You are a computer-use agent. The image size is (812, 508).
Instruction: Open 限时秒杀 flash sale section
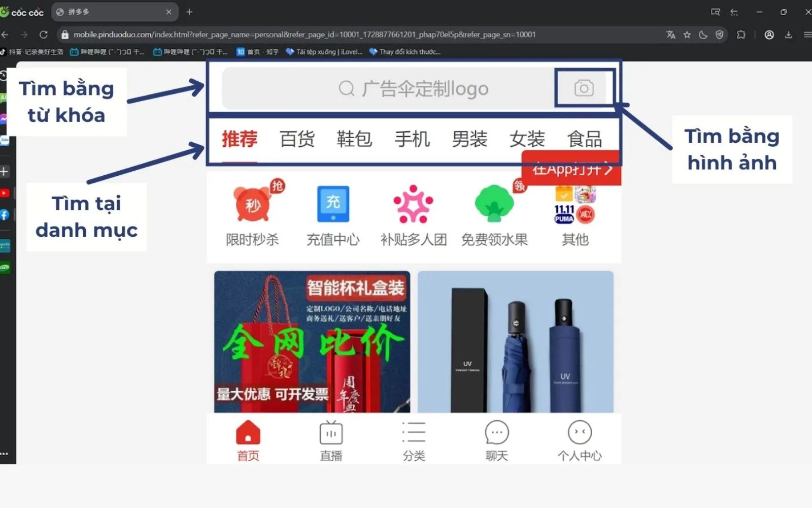pos(252,213)
